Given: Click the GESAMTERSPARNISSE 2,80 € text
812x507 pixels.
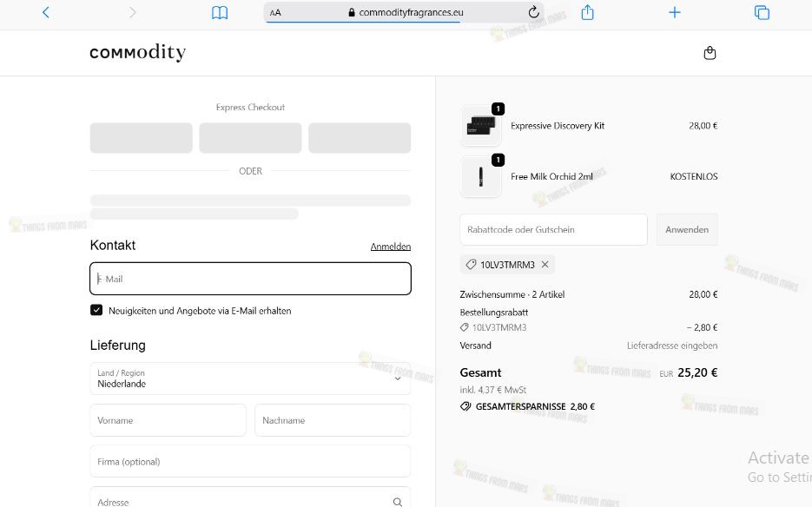Looking at the screenshot, I should (535, 406).
